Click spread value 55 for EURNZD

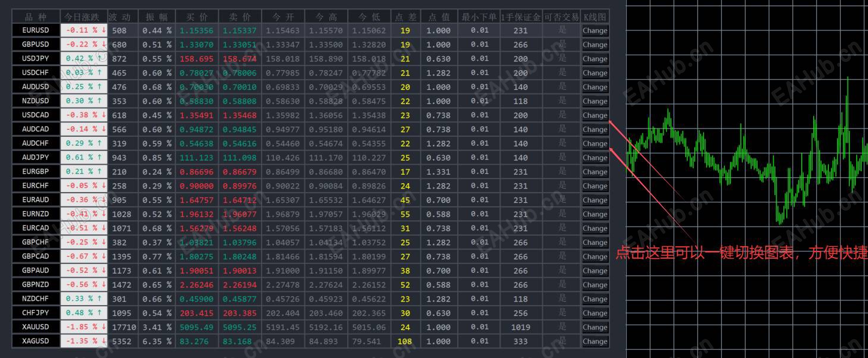405,214
